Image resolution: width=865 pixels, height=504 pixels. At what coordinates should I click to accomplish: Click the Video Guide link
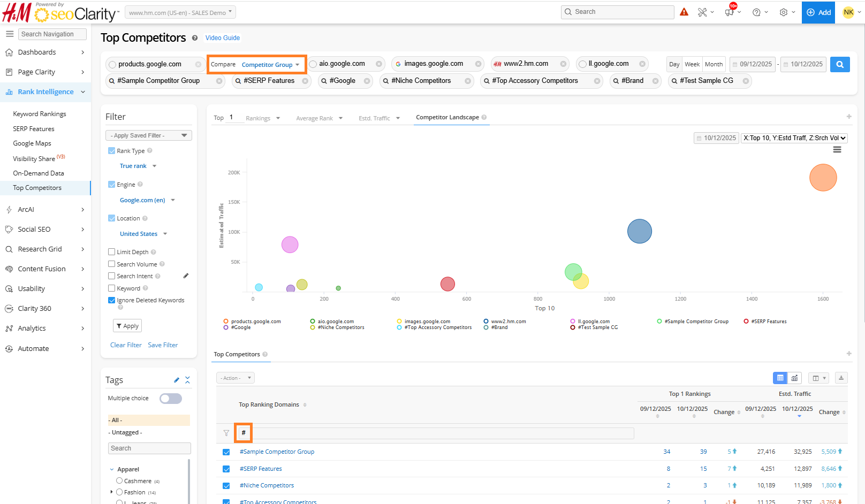tap(223, 38)
